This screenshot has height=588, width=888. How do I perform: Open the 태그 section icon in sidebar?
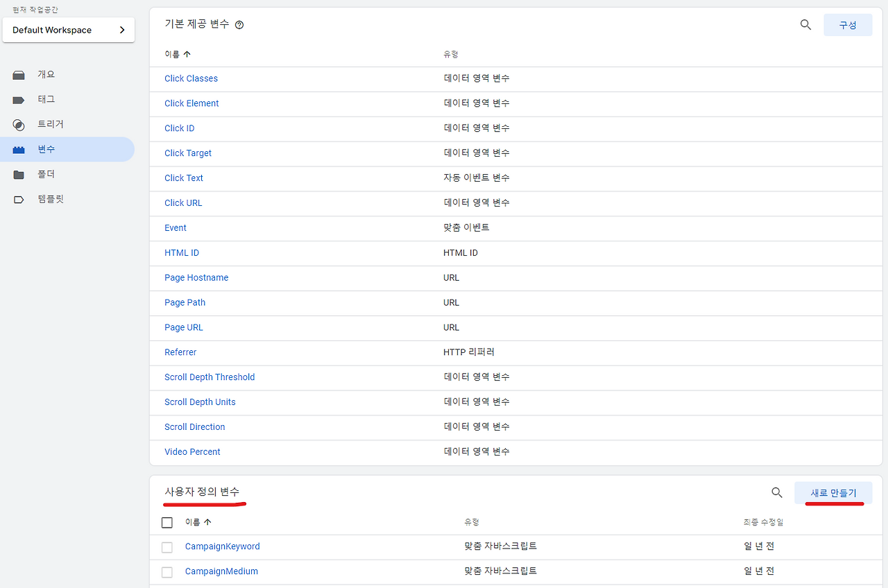click(x=18, y=99)
